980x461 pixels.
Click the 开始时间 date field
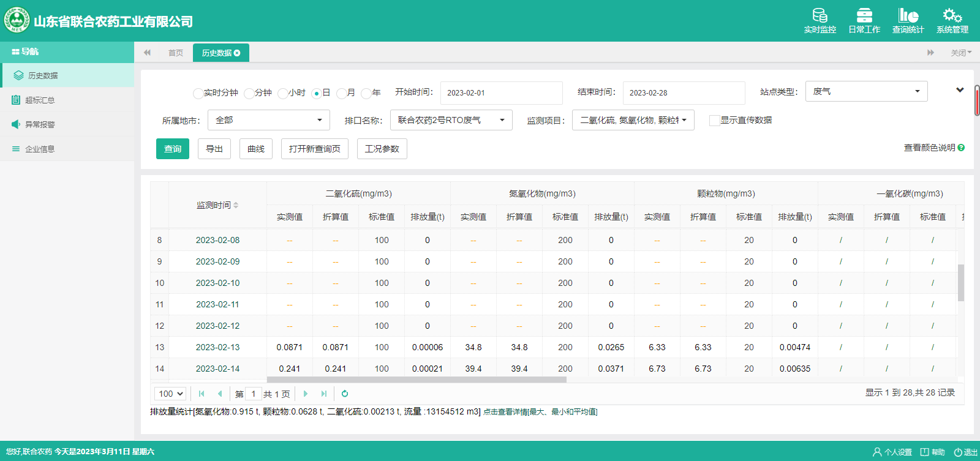(x=501, y=93)
